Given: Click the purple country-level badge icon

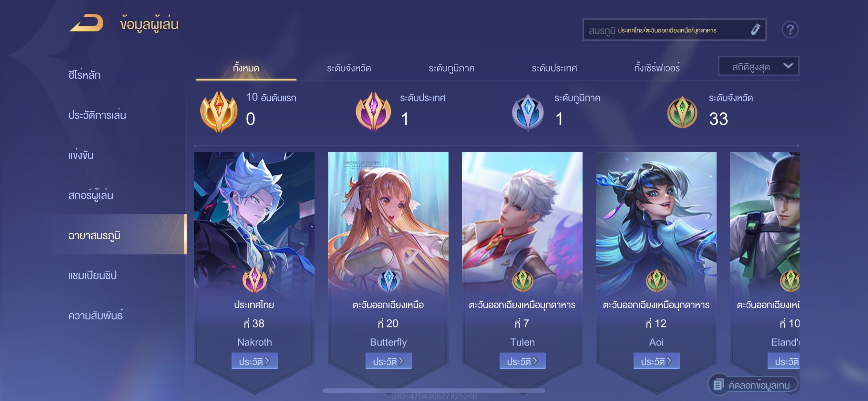Looking at the screenshot, I should click(373, 111).
